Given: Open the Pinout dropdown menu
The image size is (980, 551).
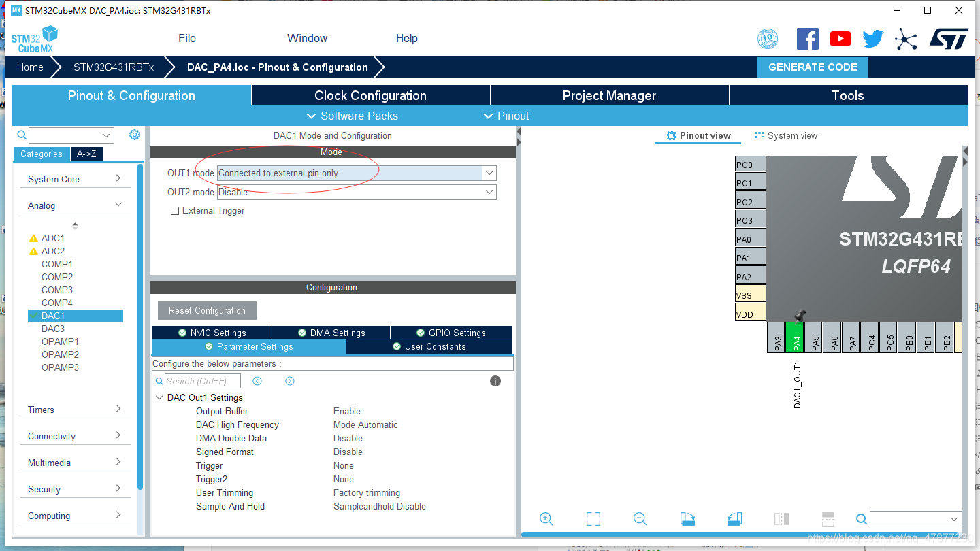Looking at the screenshot, I should coord(506,116).
